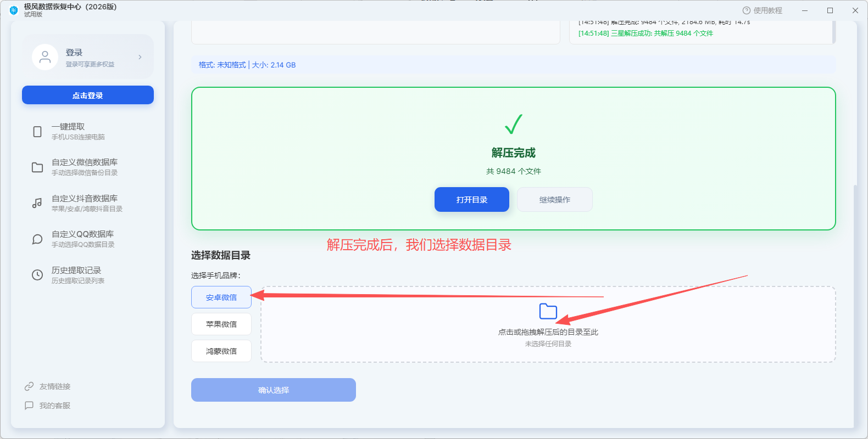This screenshot has width=868, height=439.
Task: Click 三星解压成功 green log line
Action: pos(646,33)
